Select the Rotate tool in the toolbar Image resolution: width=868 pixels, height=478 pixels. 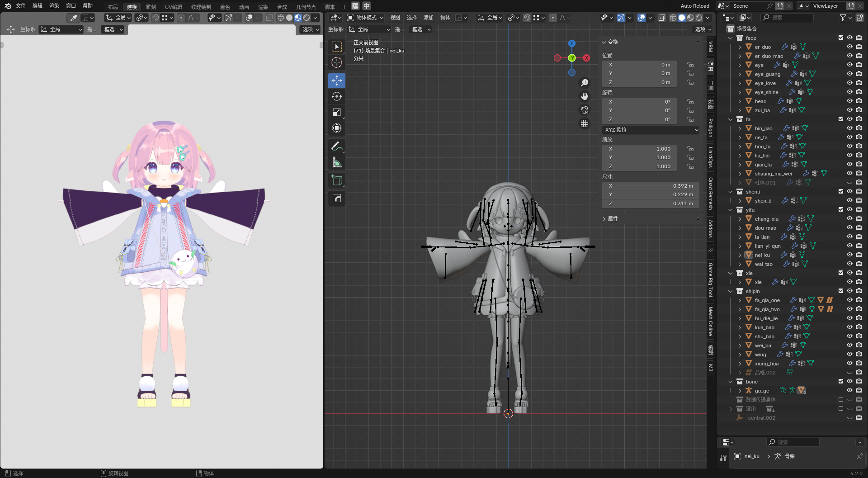click(x=337, y=96)
